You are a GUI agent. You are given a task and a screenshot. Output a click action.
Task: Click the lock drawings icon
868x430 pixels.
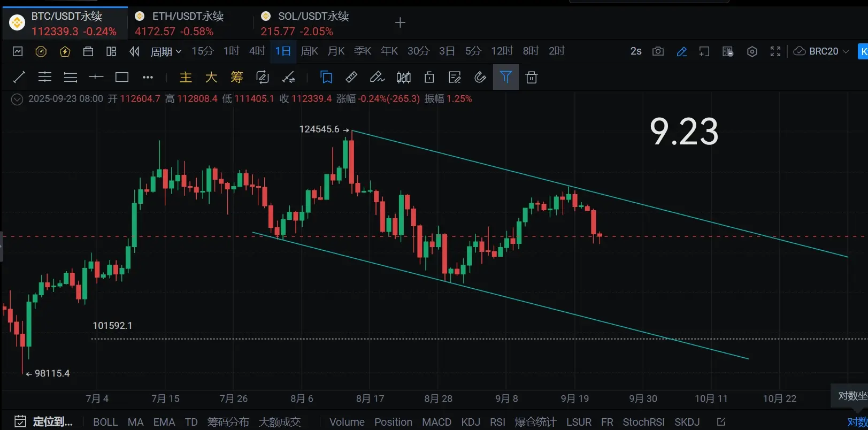click(x=429, y=78)
